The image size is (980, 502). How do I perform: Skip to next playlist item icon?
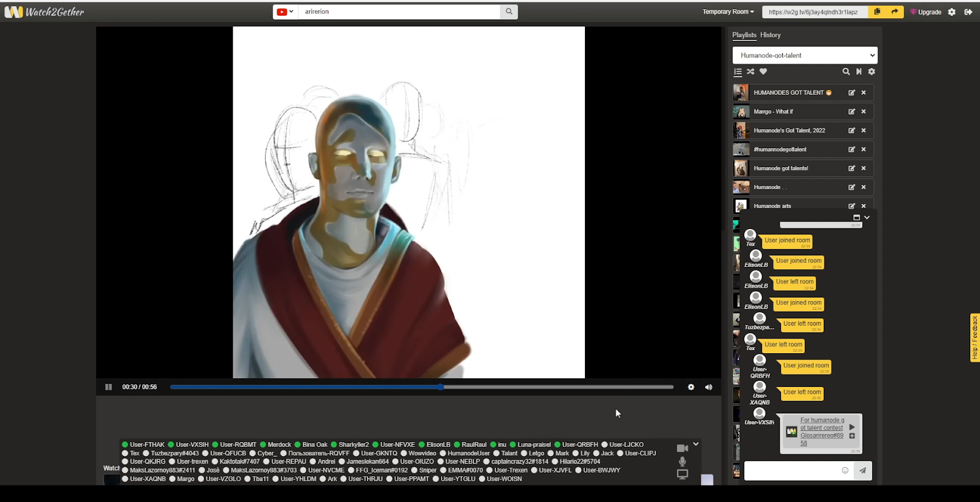tap(859, 72)
